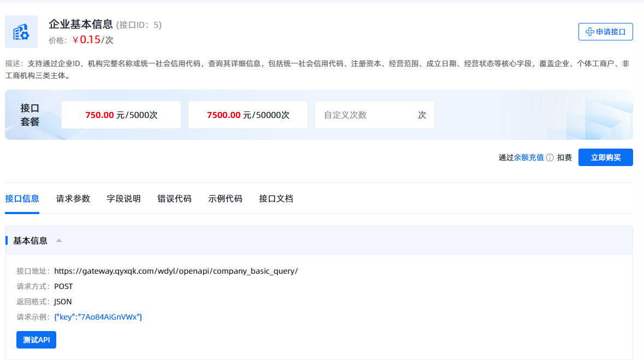This screenshot has width=644, height=360.
Task: Click the blue accent bar beside 基本信息
Action: pos(7,240)
